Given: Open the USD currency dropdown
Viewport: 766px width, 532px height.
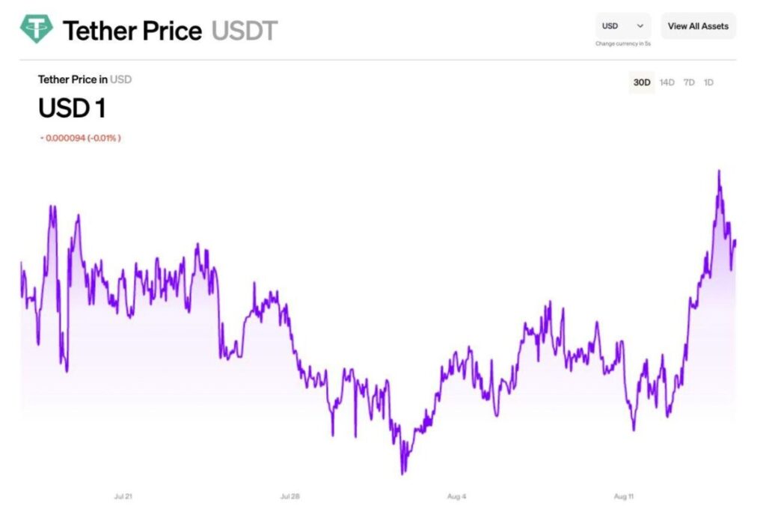Looking at the screenshot, I should point(622,26).
